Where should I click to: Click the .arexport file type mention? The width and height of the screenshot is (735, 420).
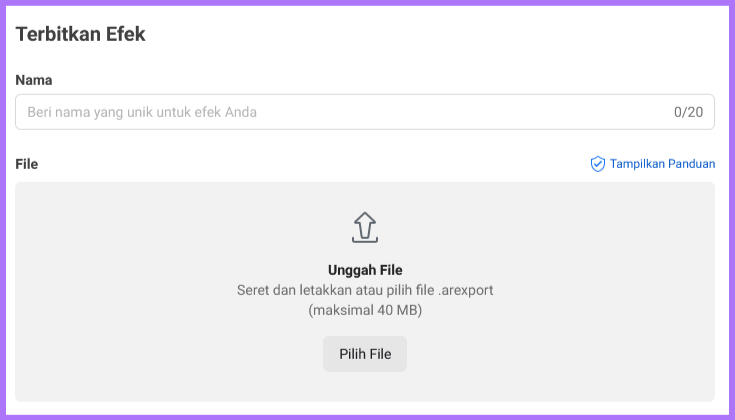coord(465,291)
